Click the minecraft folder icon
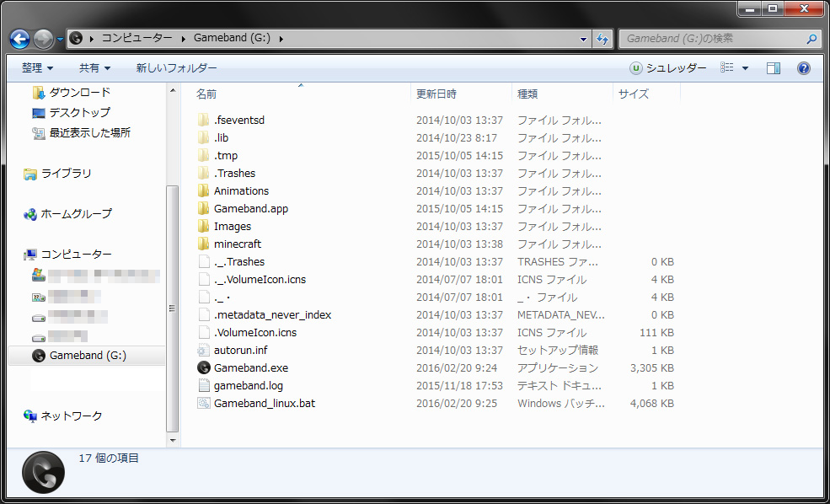 [203, 244]
